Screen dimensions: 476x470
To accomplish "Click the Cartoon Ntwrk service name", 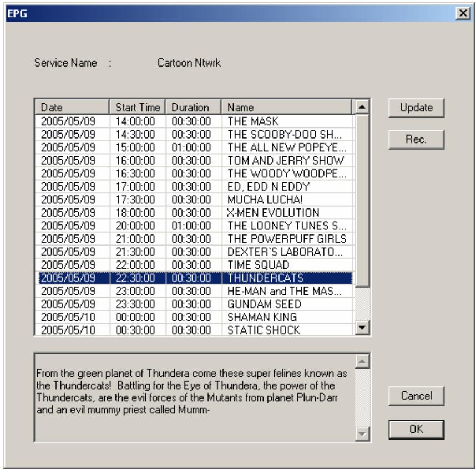I will point(189,63).
